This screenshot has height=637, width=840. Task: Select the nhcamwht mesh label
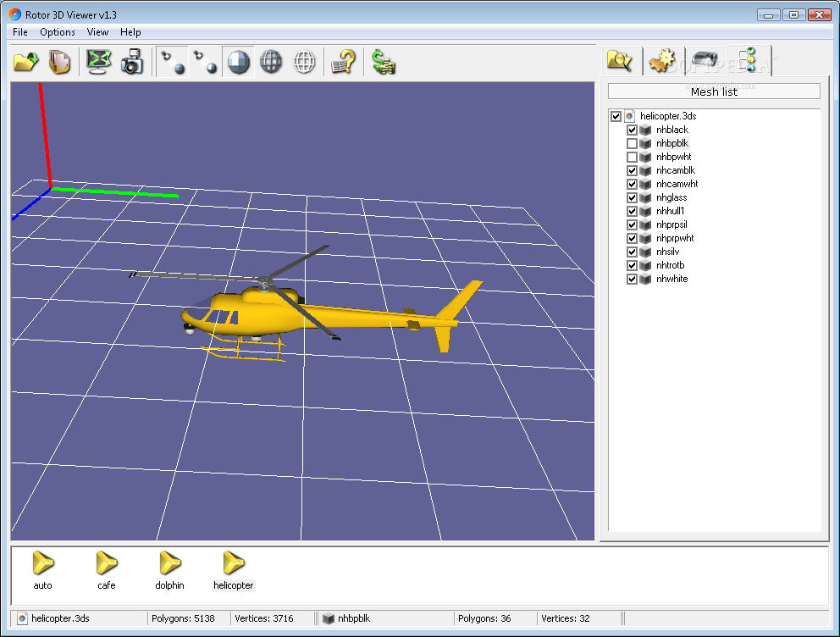pyautogui.click(x=677, y=184)
